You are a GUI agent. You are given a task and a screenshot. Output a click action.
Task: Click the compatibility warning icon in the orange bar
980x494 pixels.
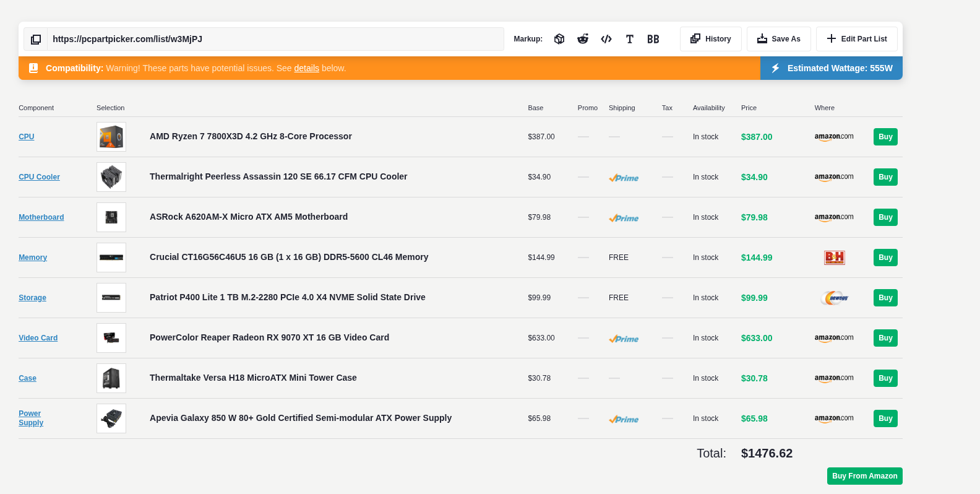pos(33,68)
